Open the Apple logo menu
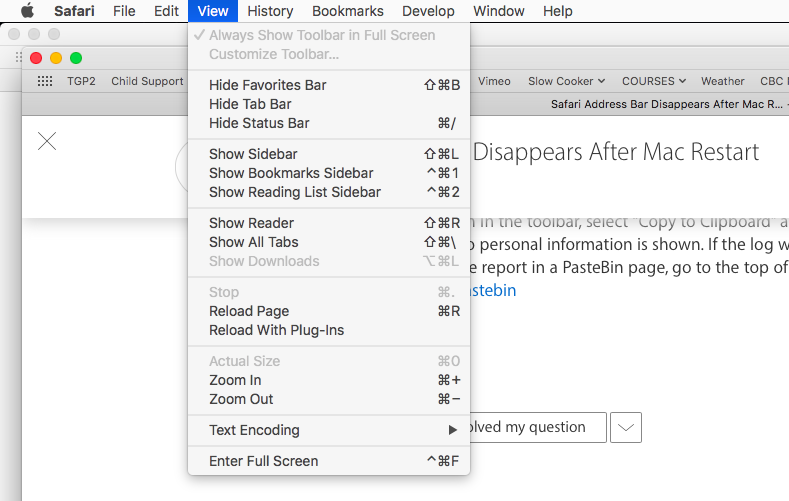Viewport: 789px width, 501px height. (27, 11)
